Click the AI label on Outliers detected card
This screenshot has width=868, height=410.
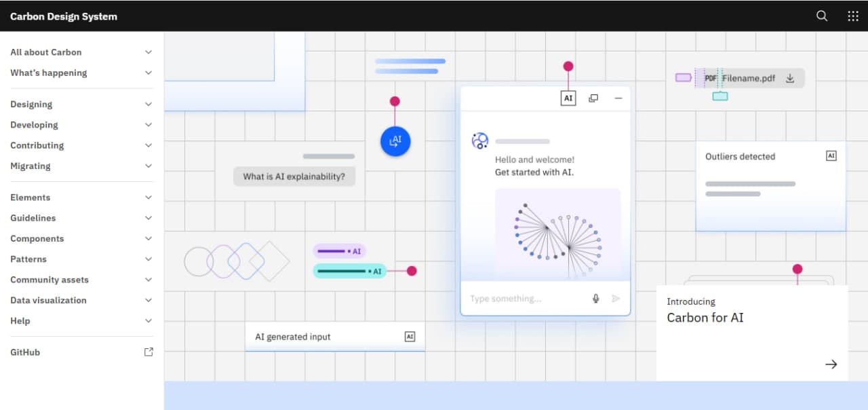click(x=831, y=156)
